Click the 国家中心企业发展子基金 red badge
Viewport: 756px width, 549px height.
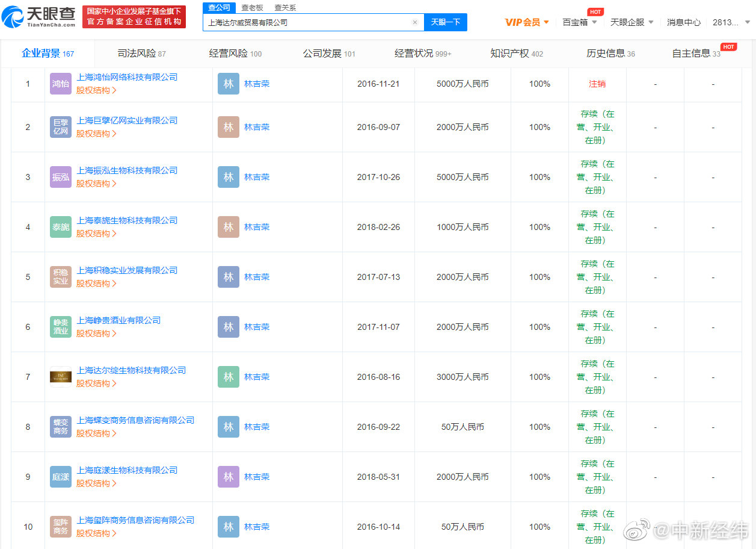134,17
